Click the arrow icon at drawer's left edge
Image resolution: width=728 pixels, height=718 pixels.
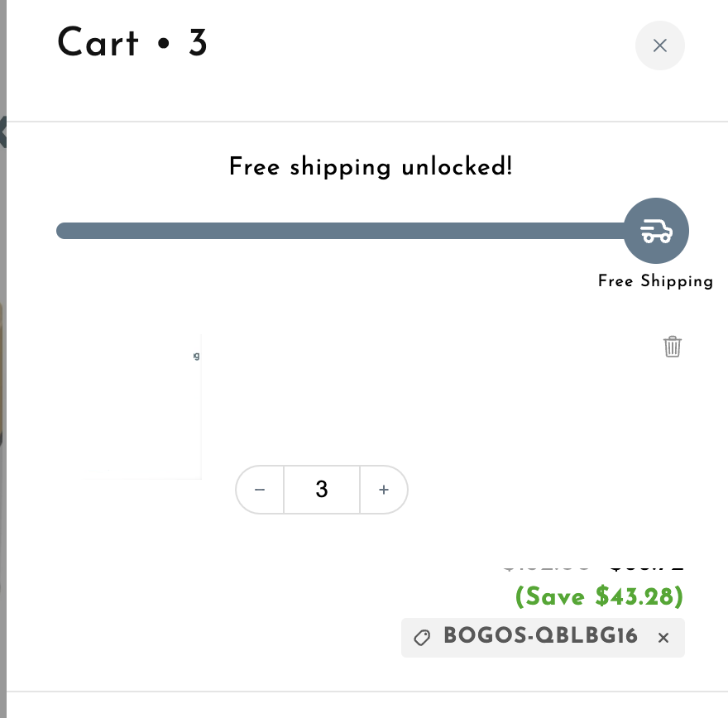click(x=3, y=131)
